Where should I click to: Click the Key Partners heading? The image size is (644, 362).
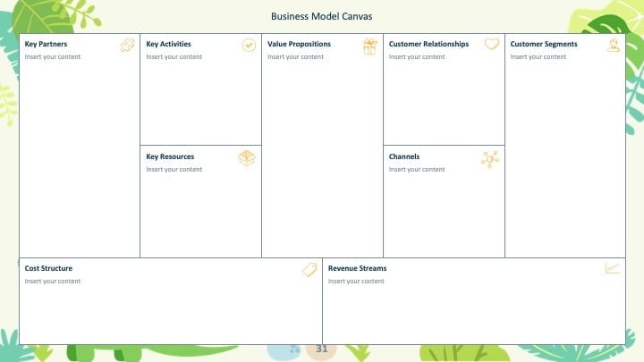coord(46,44)
